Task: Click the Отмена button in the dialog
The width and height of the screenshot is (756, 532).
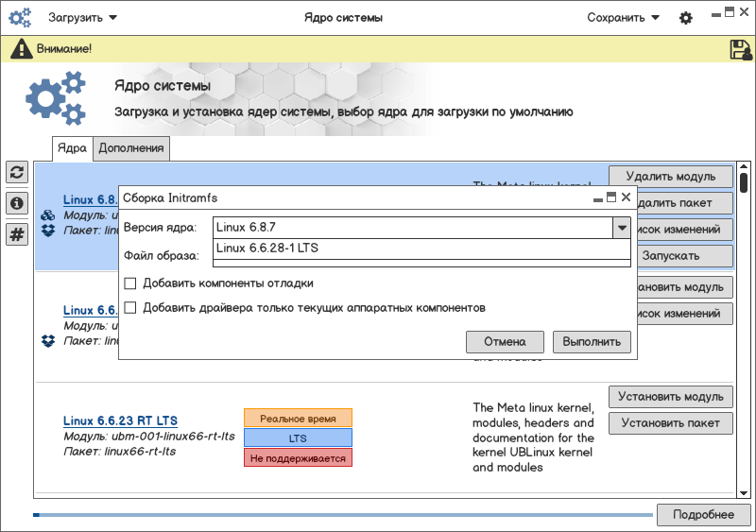Action: [505, 342]
